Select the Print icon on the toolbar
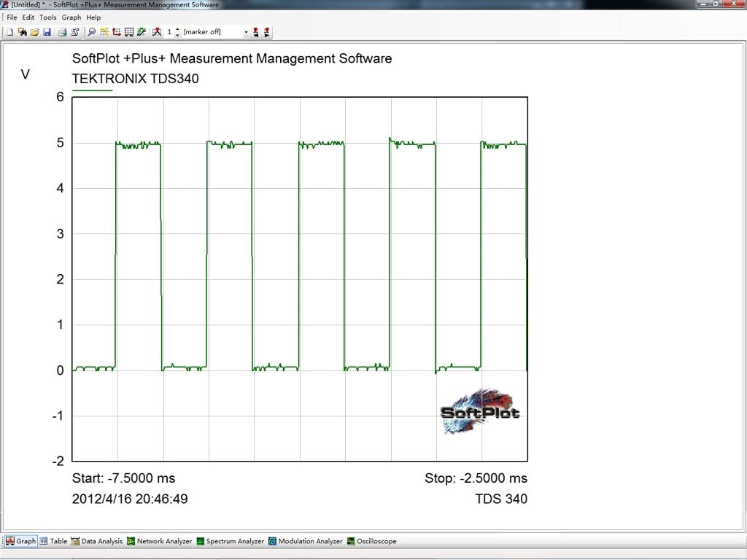The width and height of the screenshot is (747, 560). (x=61, y=32)
